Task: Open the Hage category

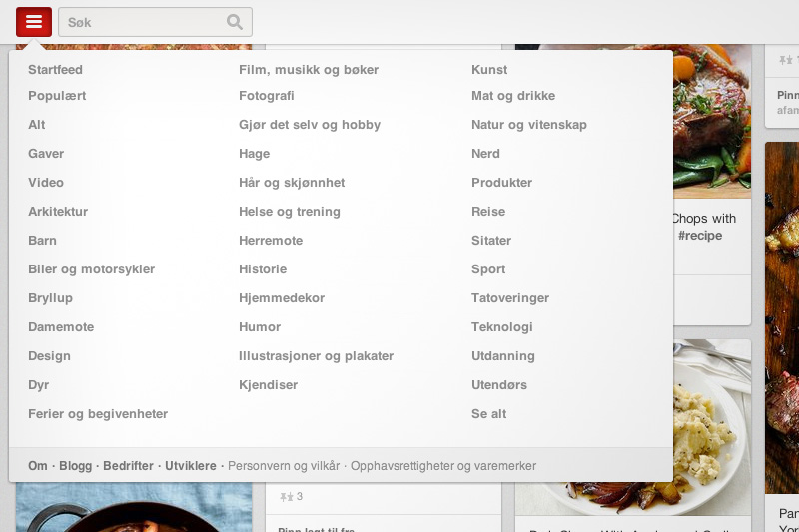Action: click(x=255, y=154)
